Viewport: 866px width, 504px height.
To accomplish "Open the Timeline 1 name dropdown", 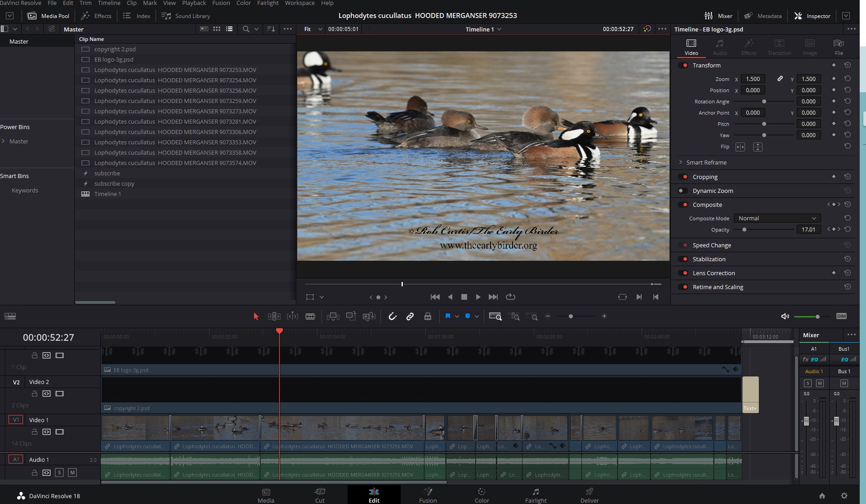I will (484, 29).
